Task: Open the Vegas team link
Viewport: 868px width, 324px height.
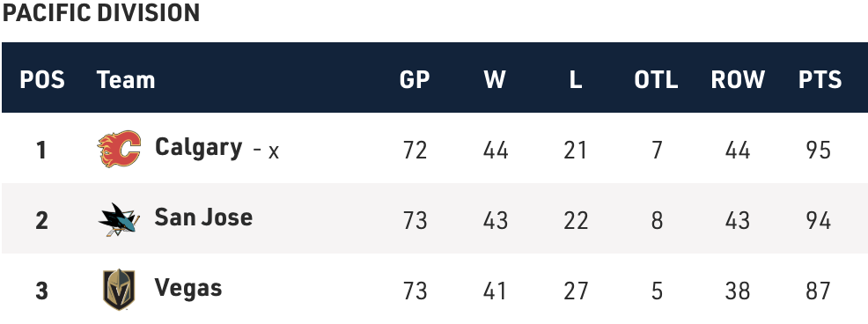Action: pyautogui.click(x=188, y=288)
